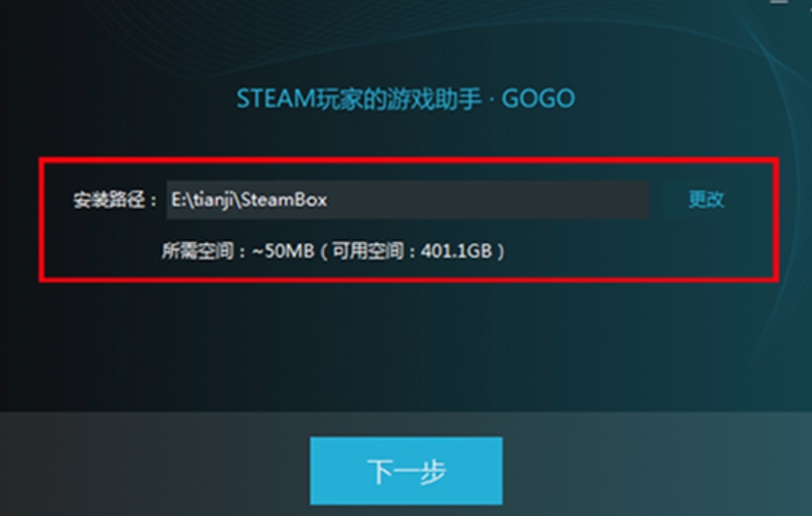The width and height of the screenshot is (812, 516).
Task: Click the STEAM玩家的游戏助手 title text
Action: point(359,98)
